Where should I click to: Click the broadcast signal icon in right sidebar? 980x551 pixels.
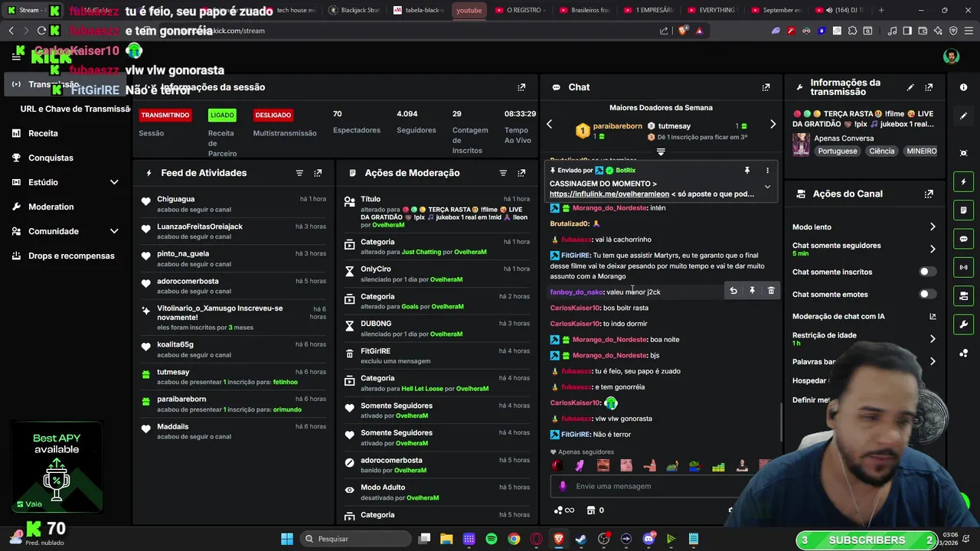pos(964,267)
